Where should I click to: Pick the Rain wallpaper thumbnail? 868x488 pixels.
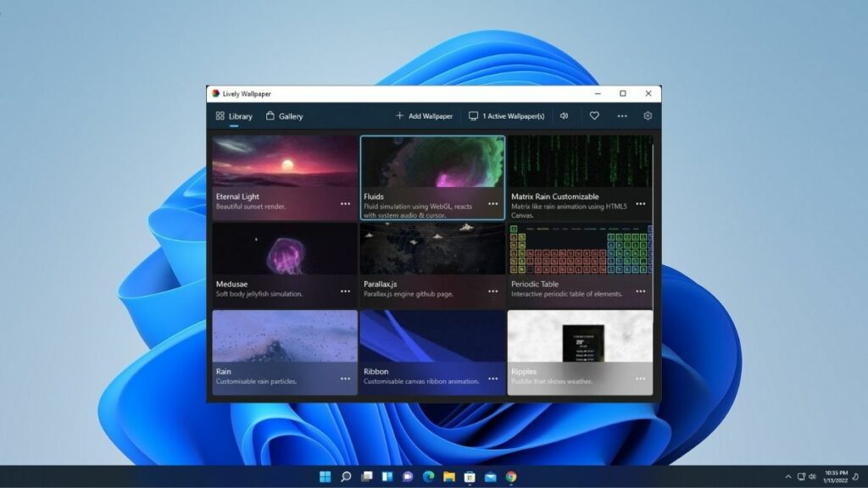(x=285, y=336)
